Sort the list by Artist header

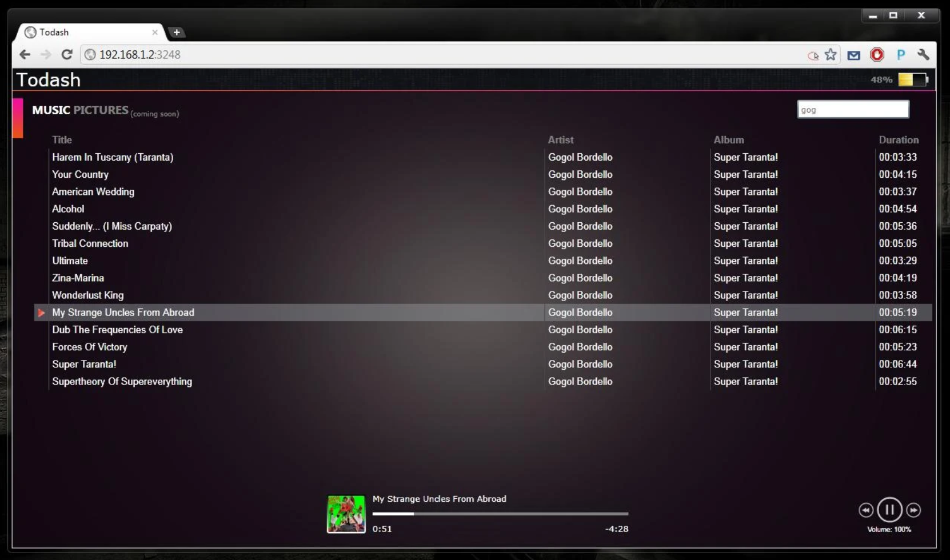pos(560,139)
